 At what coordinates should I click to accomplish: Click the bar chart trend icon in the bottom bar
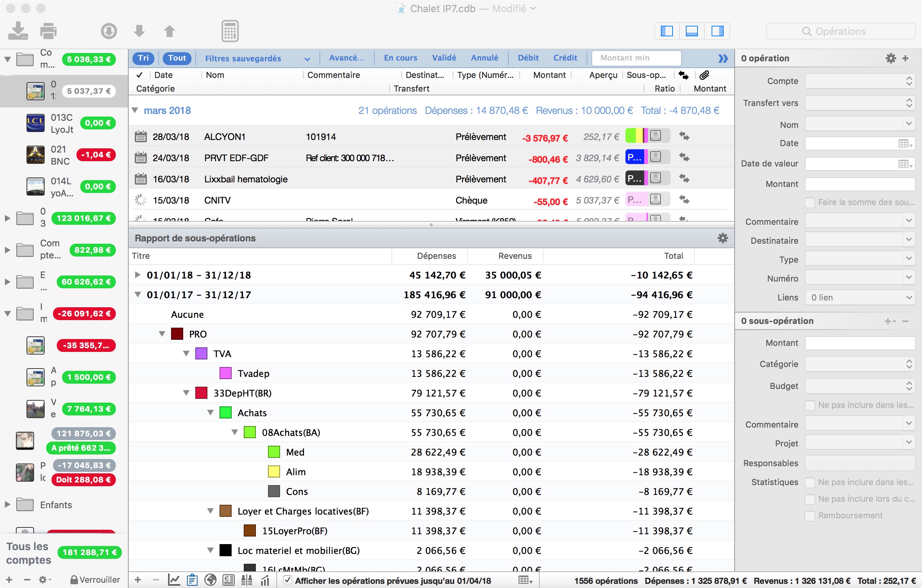265,580
